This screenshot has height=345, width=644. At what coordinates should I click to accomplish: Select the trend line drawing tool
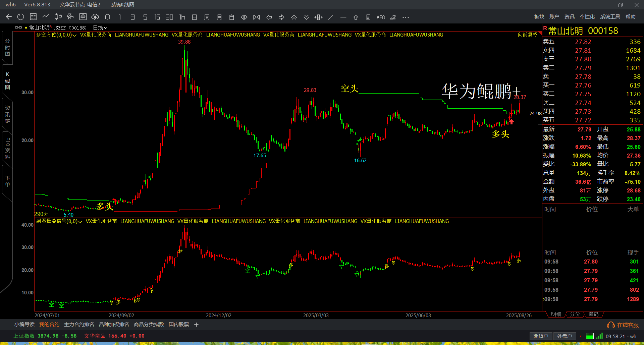(331, 17)
